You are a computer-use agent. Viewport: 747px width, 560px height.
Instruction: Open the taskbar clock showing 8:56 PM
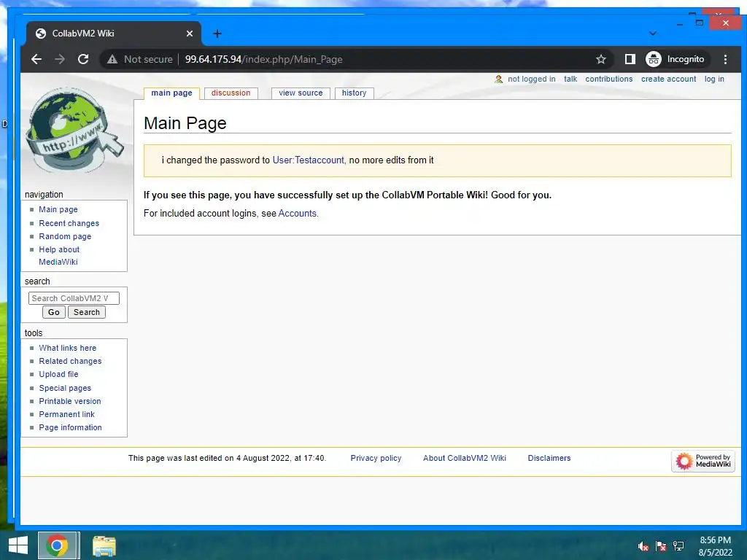[x=715, y=546]
